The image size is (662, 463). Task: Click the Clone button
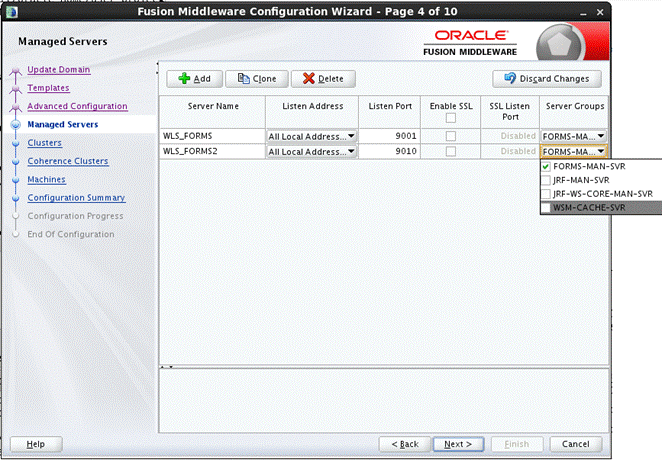[257, 79]
